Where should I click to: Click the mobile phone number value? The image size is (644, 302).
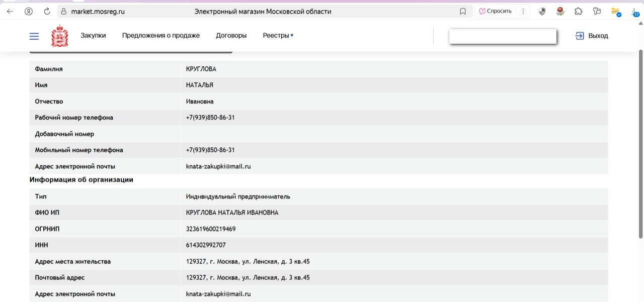(210, 150)
